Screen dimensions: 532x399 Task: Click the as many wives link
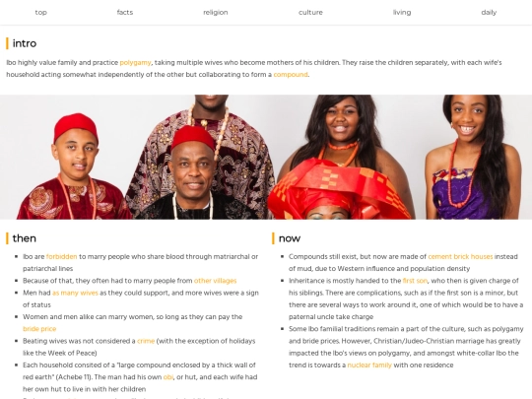pos(75,293)
